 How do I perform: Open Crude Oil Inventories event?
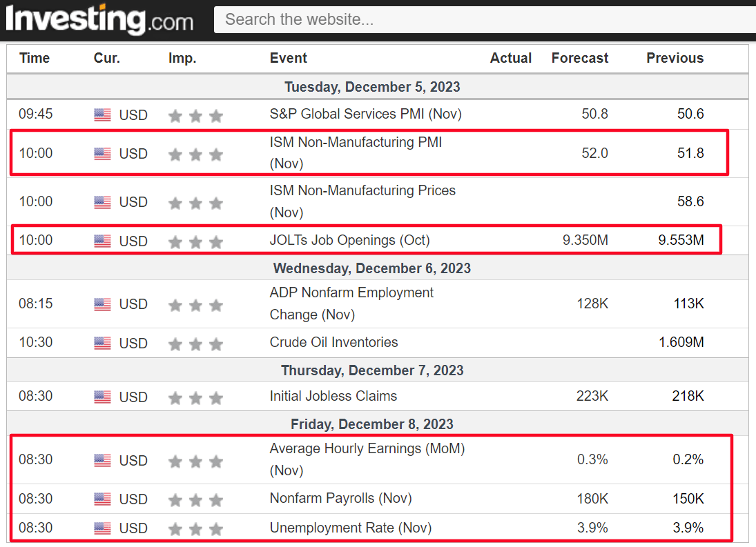[333, 342]
